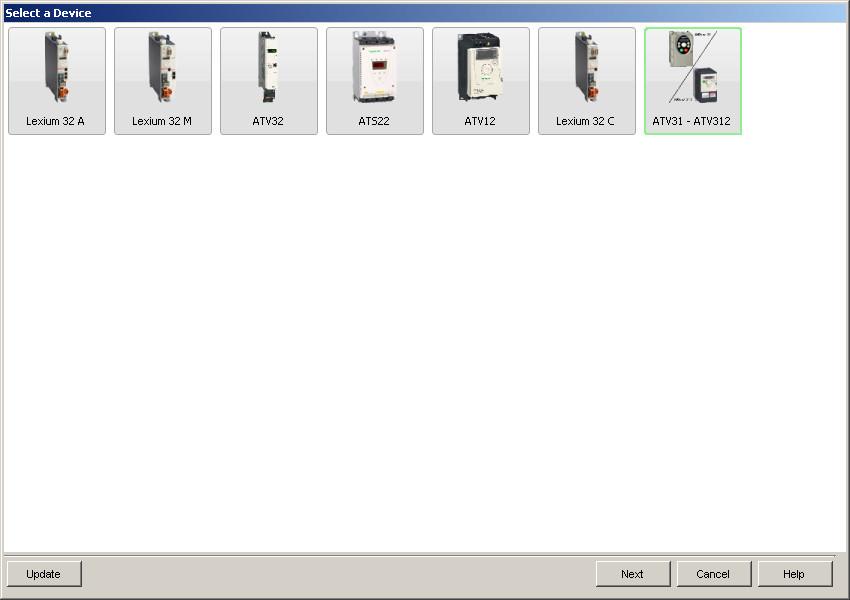
Task: Open Help for device selection
Action: tap(794, 573)
